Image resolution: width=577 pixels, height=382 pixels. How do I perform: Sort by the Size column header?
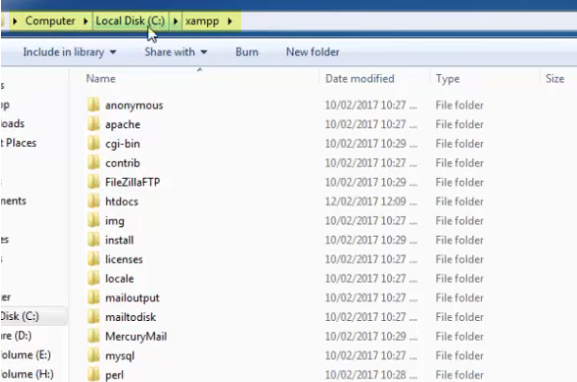tap(555, 78)
